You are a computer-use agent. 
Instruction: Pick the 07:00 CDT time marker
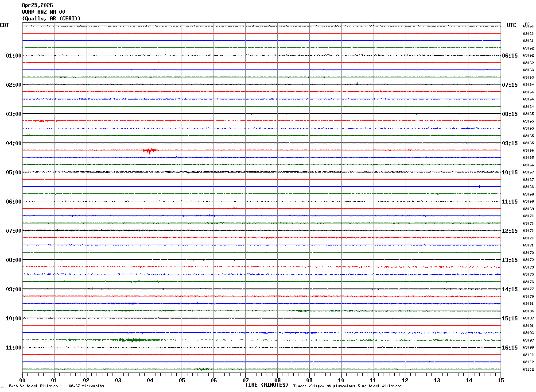[13, 231]
